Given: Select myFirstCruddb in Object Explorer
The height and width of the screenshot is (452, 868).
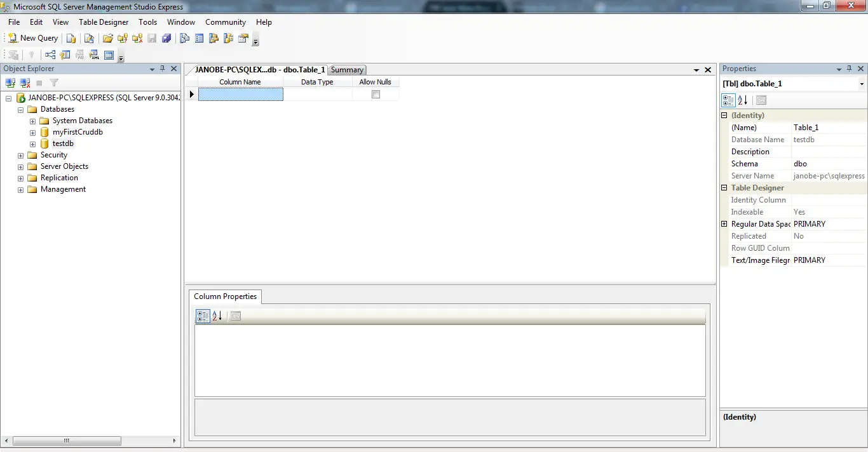Looking at the screenshot, I should coord(78,132).
